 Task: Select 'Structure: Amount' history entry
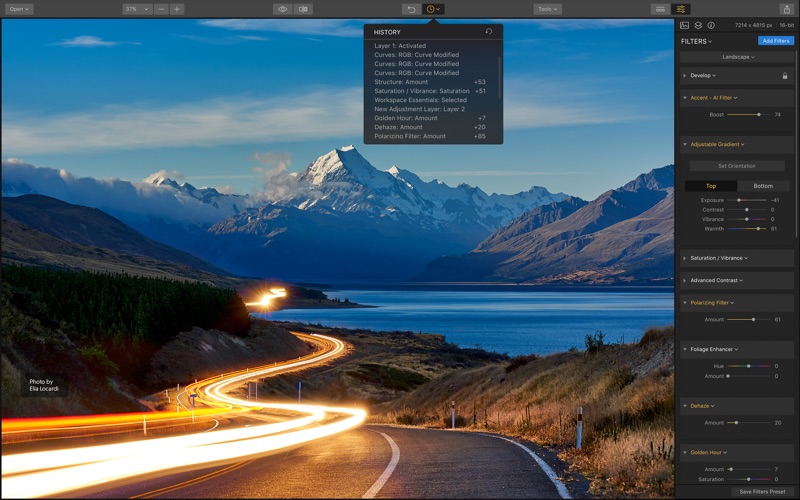tap(401, 82)
